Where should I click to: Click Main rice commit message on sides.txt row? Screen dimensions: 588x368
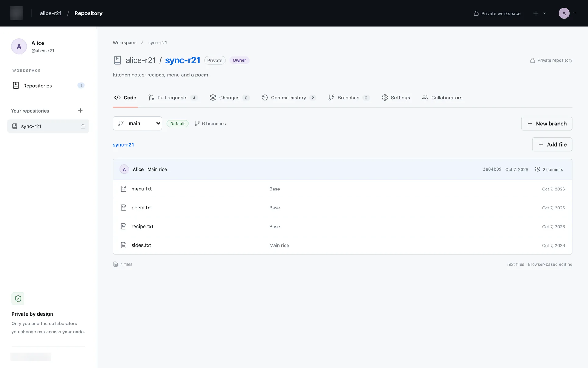[x=279, y=245]
